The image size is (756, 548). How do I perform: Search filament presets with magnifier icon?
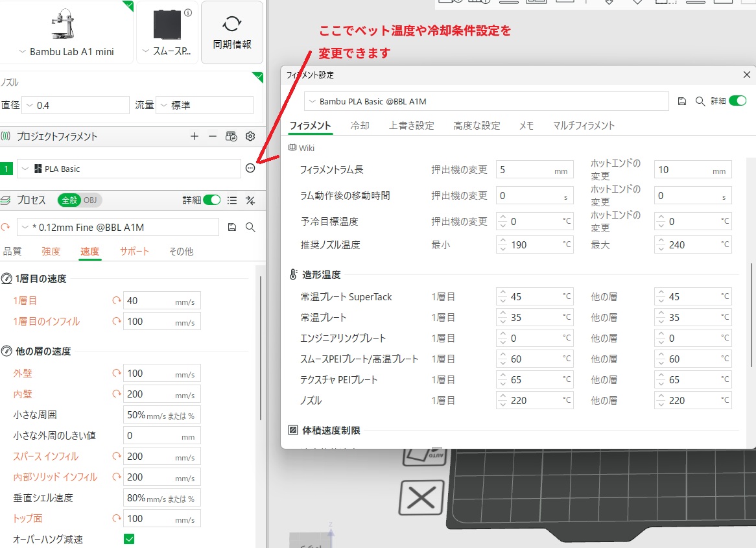pyautogui.click(x=700, y=101)
